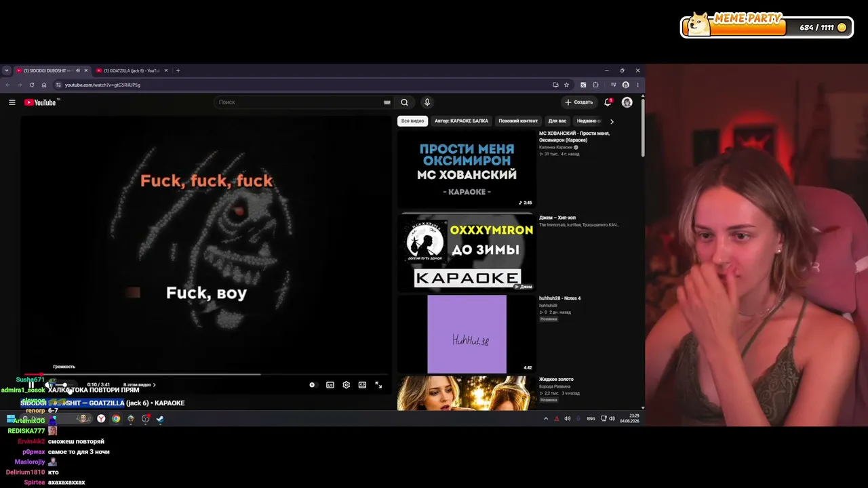Seek using the video progress bar
This screenshot has height=488, width=868.
pyautogui.click(x=205, y=374)
